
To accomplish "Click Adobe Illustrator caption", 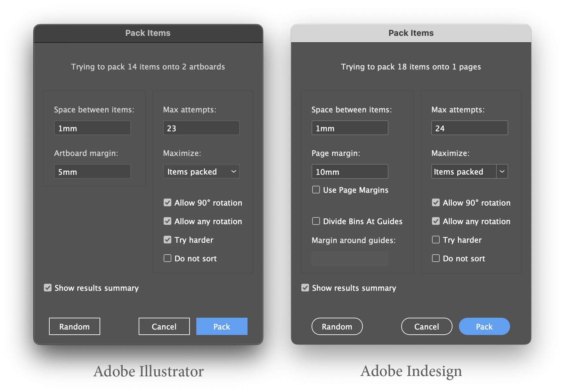I will [x=149, y=372].
